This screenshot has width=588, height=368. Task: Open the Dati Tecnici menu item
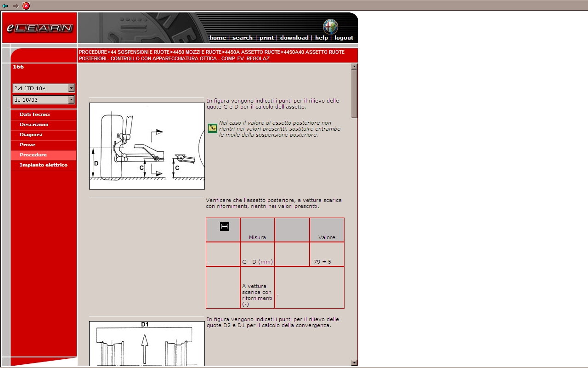pyautogui.click(x=34, y=115)
